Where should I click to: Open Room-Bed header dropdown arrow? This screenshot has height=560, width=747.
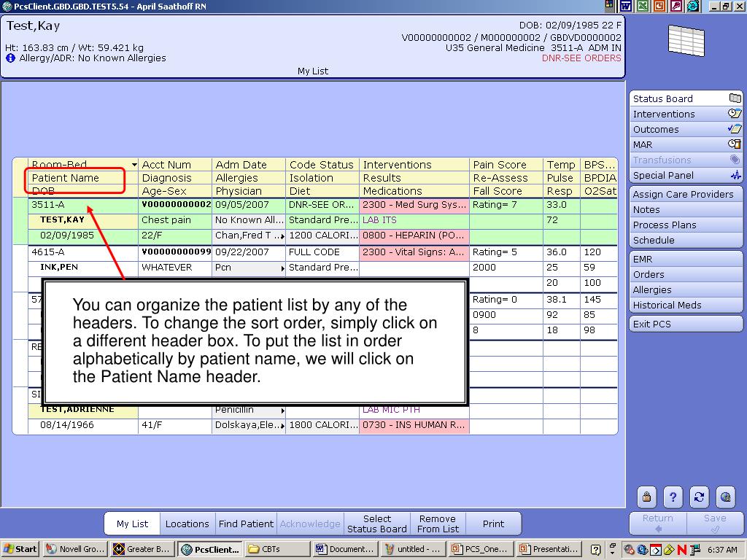click(x=134, y=165)
